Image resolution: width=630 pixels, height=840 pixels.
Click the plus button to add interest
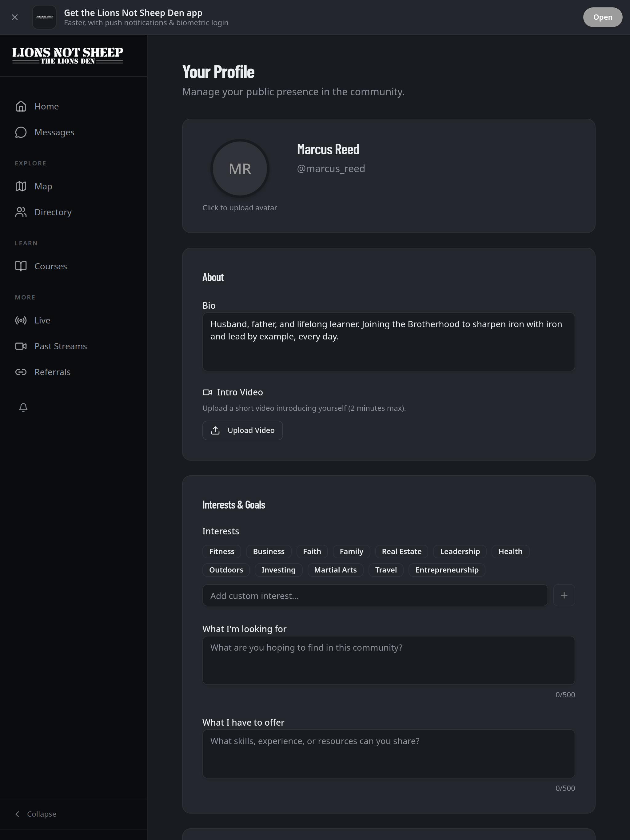(564, 596)
